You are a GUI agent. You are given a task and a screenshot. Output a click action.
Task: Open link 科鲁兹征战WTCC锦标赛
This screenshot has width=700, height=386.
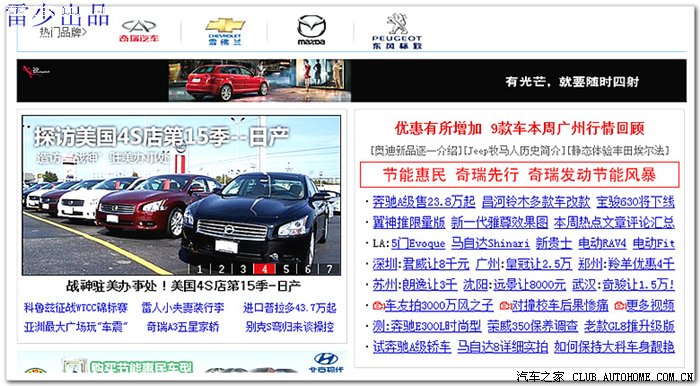tap(76, 307)
